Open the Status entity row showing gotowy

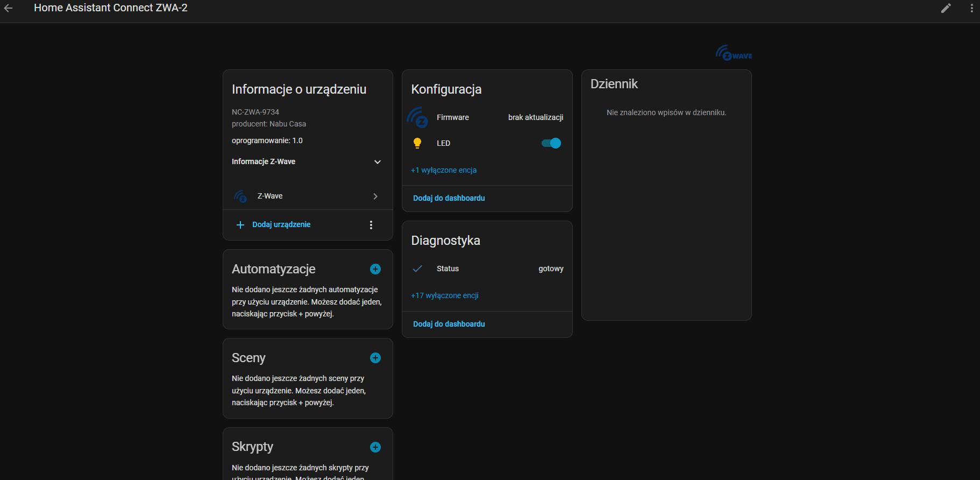[487, 269]
